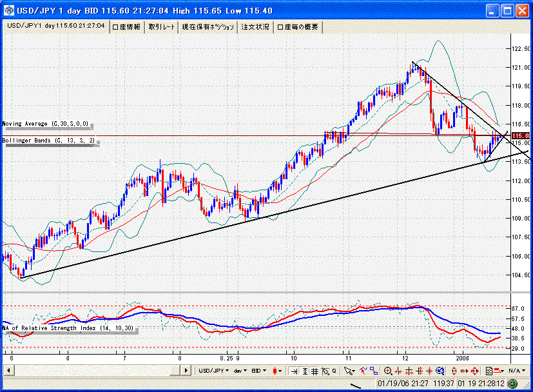Toggle the dotted selection crosshair tool
The image size is (533, 392).
(325, 371)
